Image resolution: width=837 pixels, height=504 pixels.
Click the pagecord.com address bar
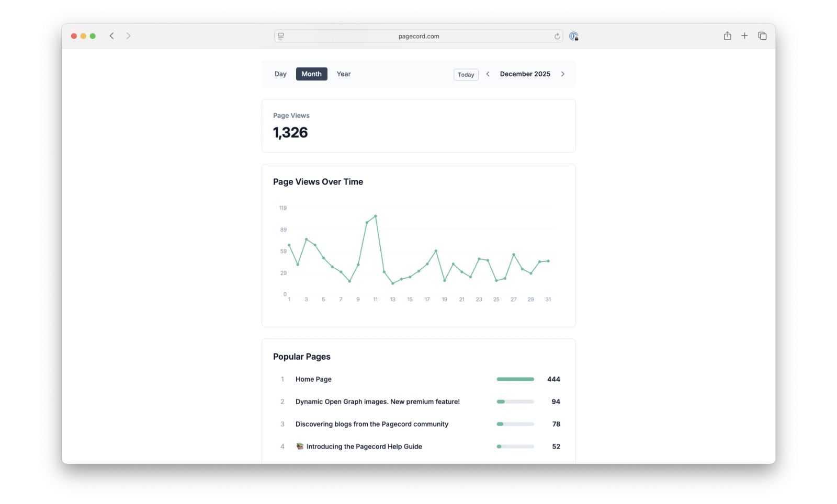(418, 36)
